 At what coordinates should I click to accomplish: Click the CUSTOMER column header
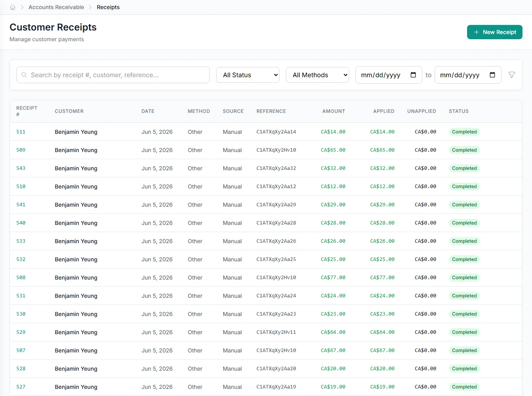click(x=69, y=111)
